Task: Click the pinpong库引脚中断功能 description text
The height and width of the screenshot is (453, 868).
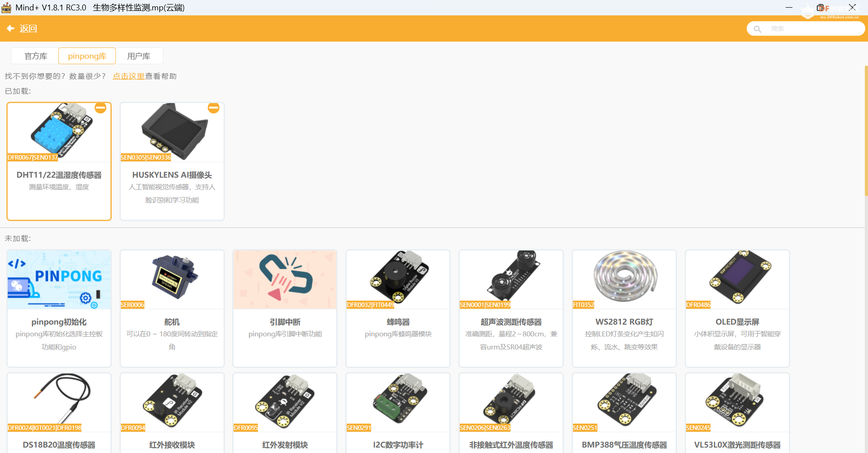Action: [x=285, y=334]
